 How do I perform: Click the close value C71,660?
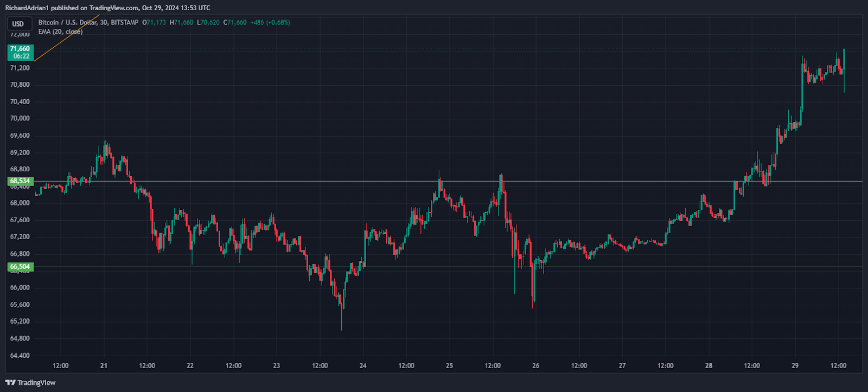pyautogui.click(x=235, y=22)
